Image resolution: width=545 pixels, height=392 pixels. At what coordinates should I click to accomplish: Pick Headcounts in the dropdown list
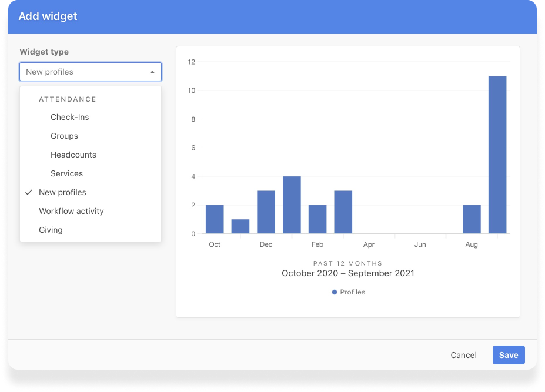73,155
